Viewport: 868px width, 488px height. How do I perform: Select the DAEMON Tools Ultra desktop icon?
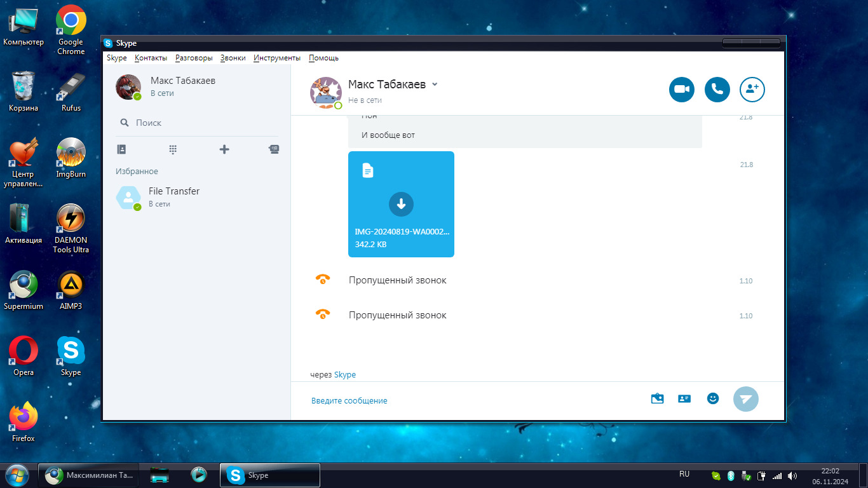[x=71, y=229]
